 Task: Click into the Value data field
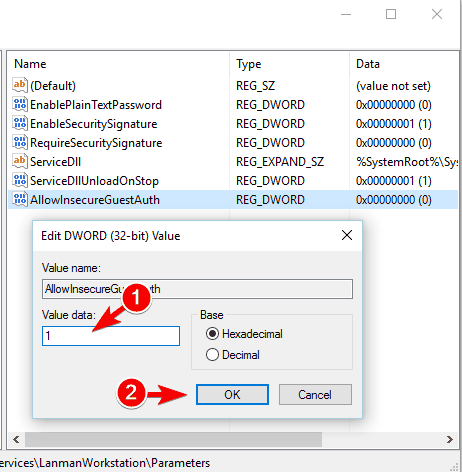click(x=111, y=336)
